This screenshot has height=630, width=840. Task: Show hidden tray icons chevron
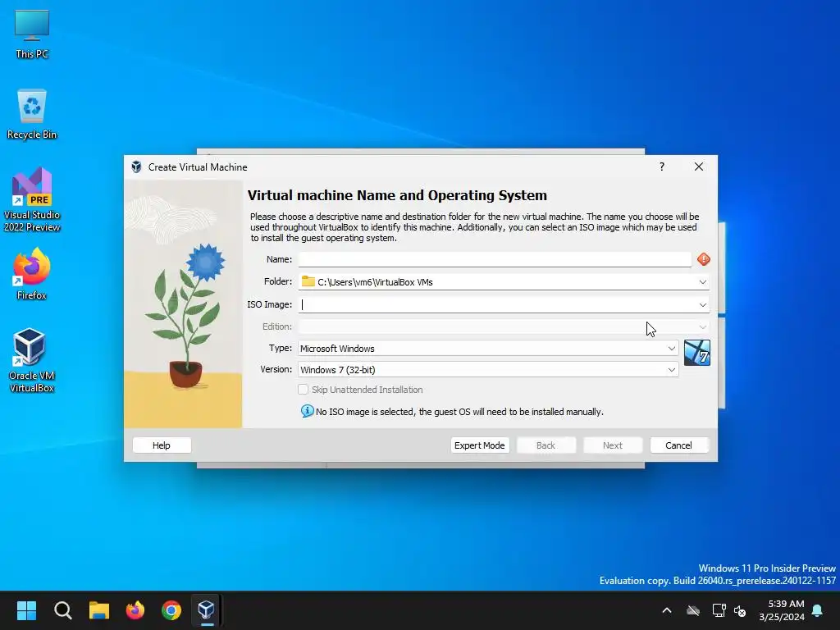coord(667,610)
